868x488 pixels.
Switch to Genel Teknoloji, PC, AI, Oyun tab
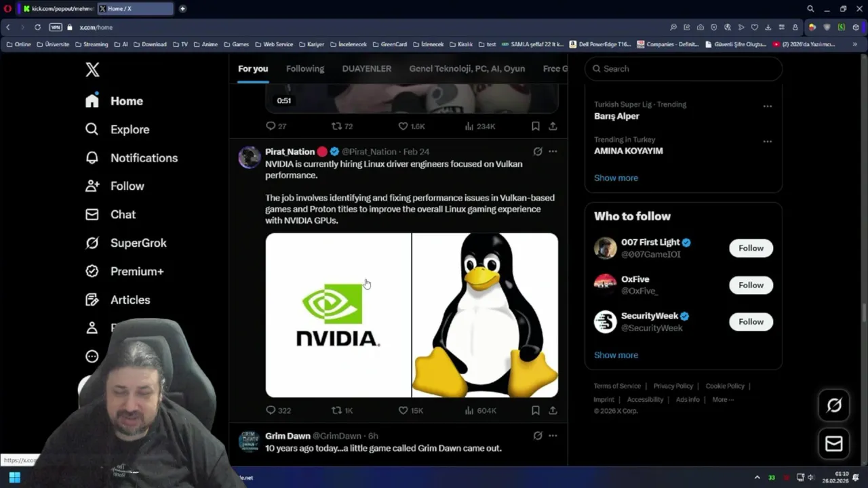click(x=467, y=68)
